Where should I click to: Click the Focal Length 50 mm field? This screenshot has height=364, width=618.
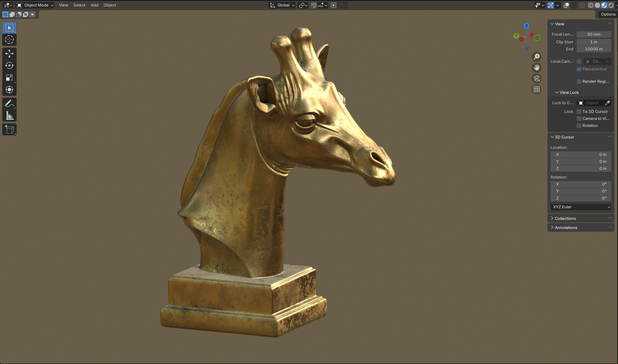[593, 34]
